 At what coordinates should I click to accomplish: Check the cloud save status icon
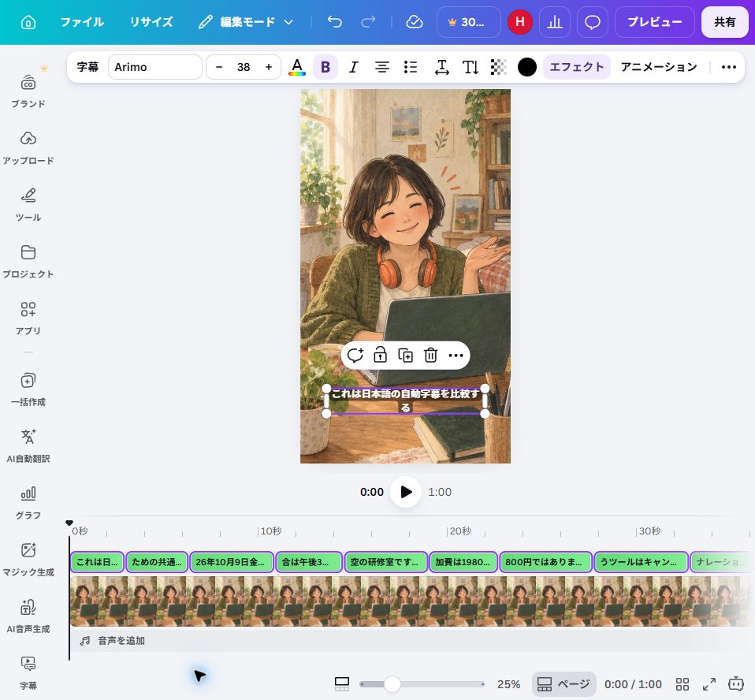point(414,22)
